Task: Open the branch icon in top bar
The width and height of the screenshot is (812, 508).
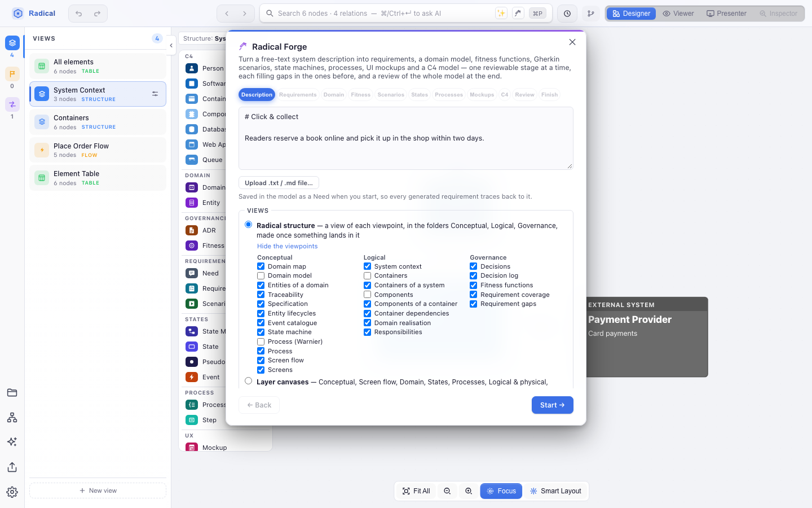Action: (x=590, y=14)
